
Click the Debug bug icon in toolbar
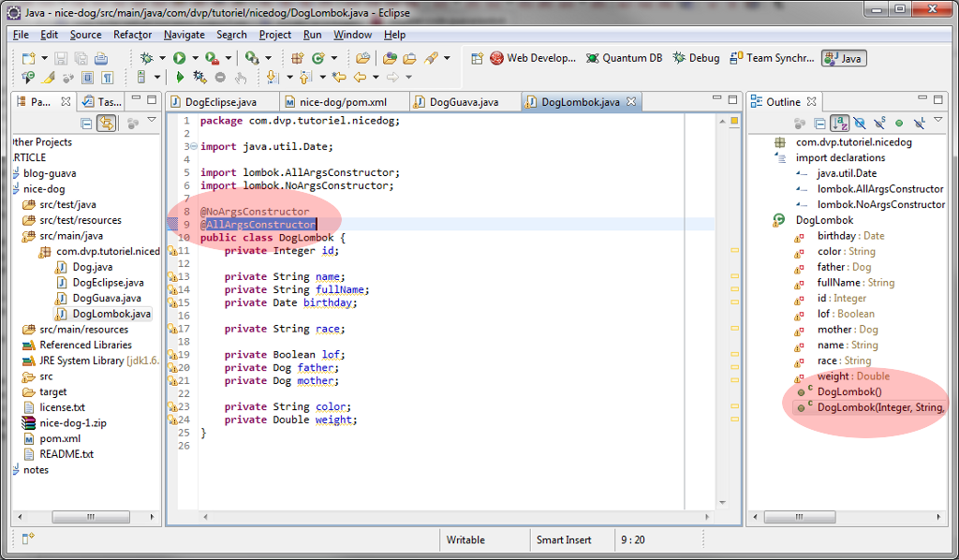(x=146, y=58)
